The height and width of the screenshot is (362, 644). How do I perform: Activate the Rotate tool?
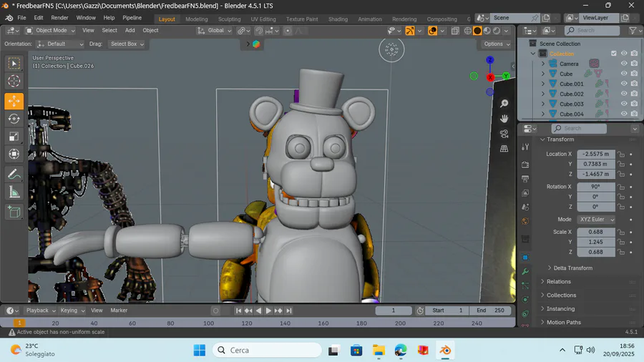tap(14, 119)
